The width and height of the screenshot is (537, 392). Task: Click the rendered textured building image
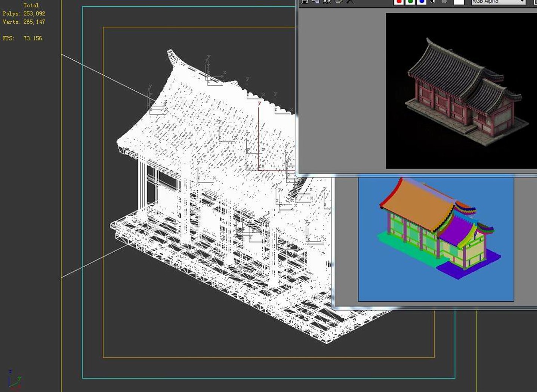click(x=461, y=91)
